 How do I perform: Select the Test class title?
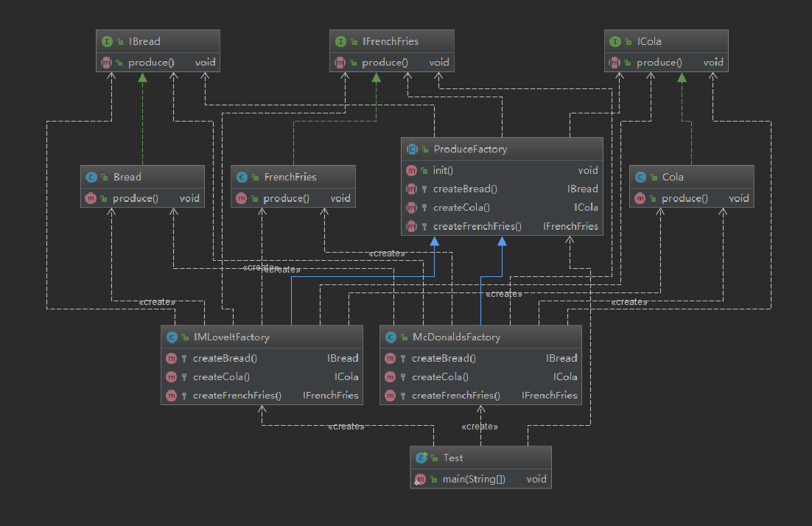(453, 457)
